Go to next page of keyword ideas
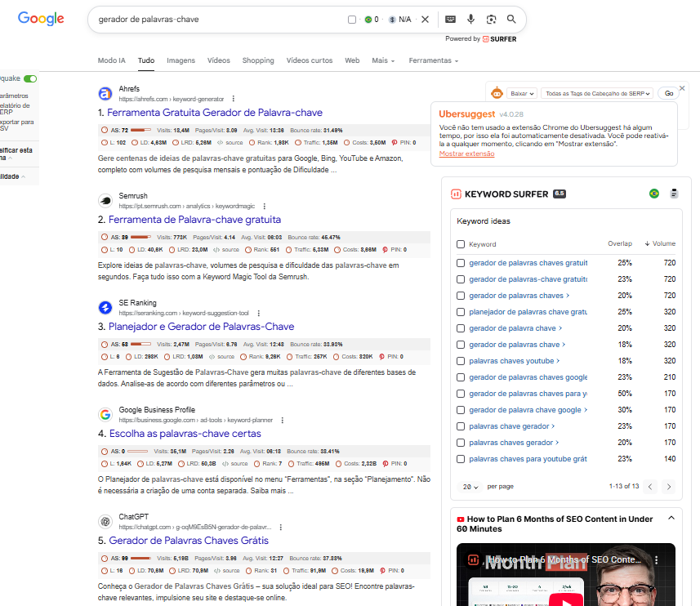Viewport: 700px width, 606px height. (x=669, y=487)
